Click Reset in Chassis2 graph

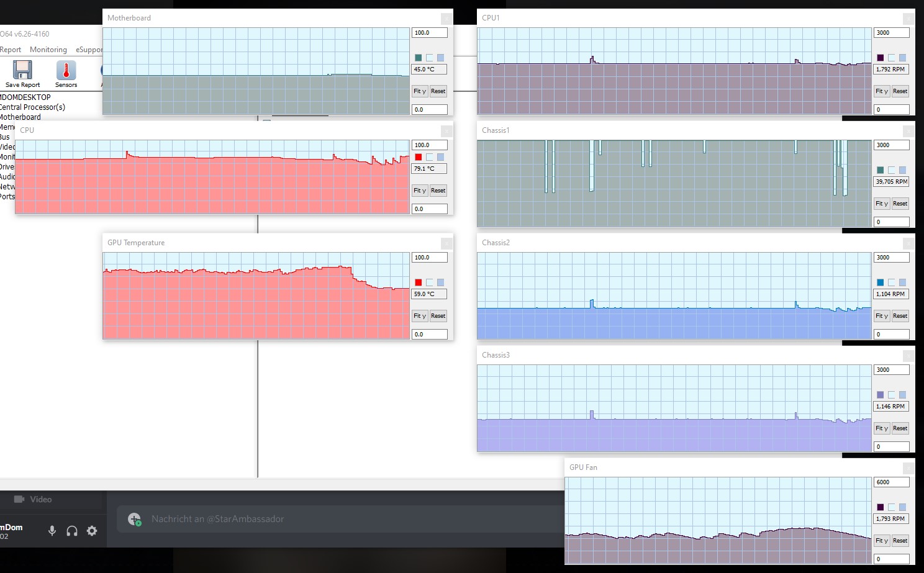[x=900, y=316]
